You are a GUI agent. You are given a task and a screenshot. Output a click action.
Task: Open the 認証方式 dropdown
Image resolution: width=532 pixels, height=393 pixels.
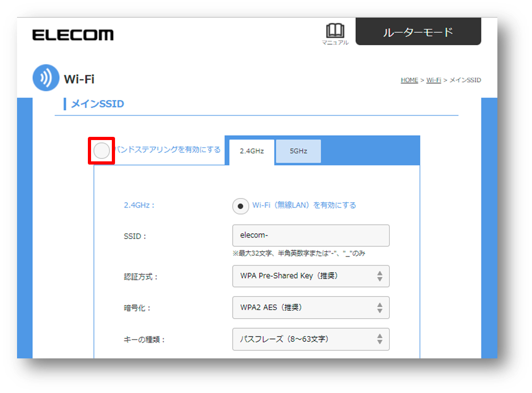(311, 276)
